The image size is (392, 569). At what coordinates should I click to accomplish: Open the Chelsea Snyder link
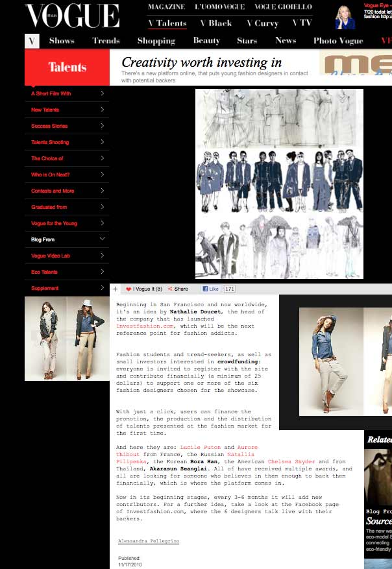(291, 461)
